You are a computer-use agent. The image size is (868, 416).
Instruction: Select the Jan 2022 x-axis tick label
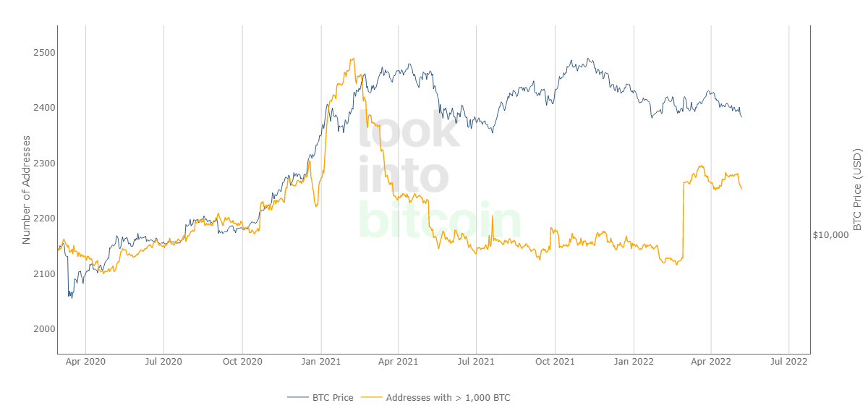coord(634,360)
